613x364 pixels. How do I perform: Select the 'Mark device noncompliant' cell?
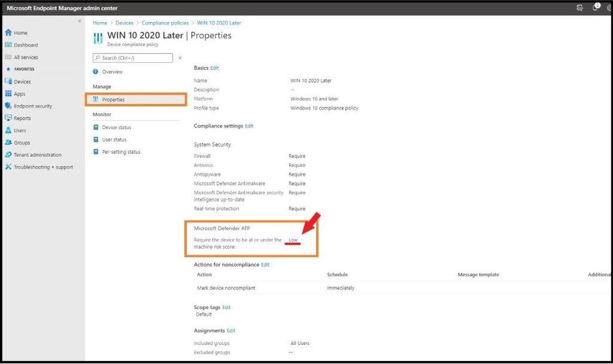pos(226,288)
